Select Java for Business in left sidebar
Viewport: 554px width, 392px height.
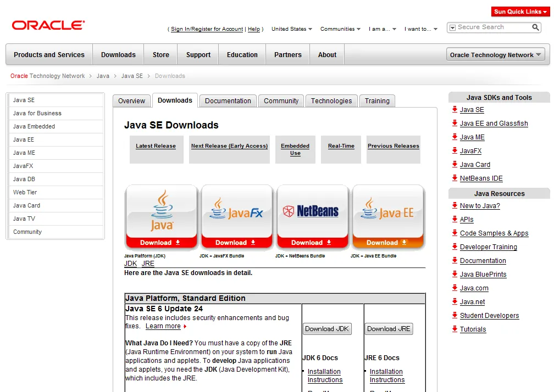coord(56,113)
